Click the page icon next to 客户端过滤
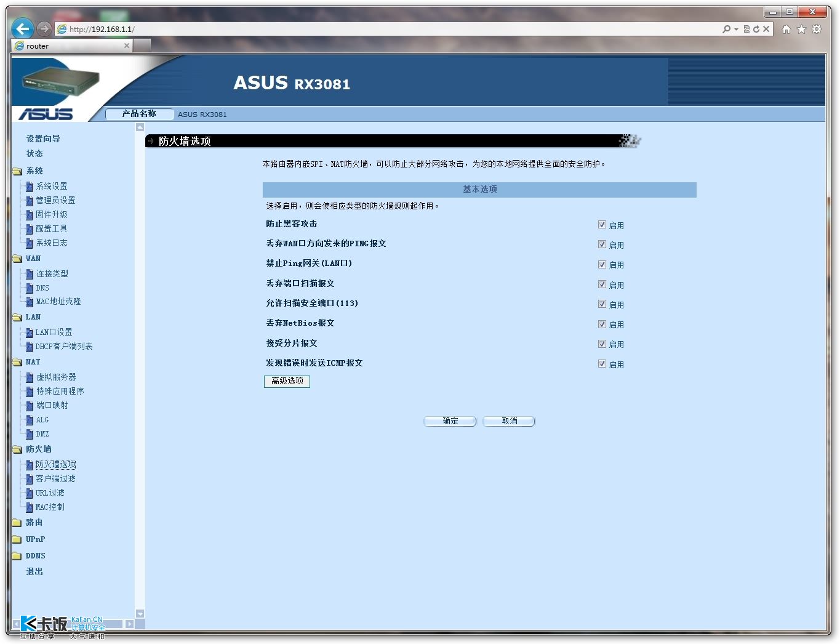 (29, 478)
